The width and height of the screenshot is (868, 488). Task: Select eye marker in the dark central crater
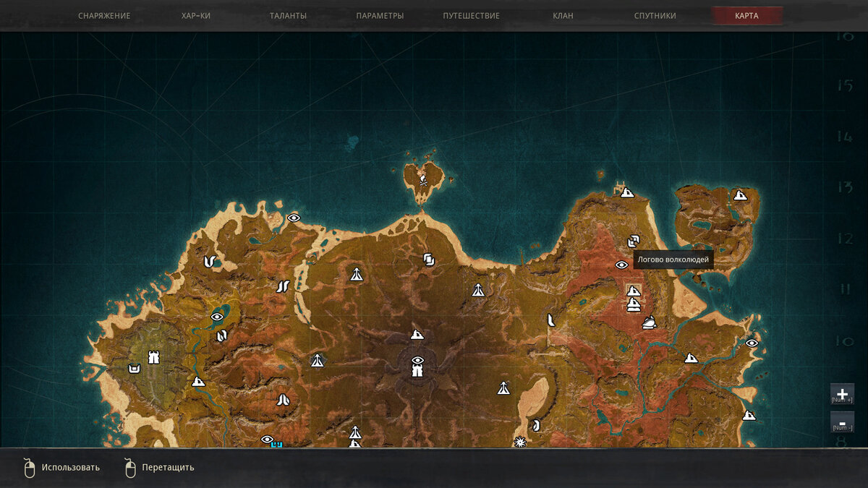pyautogui.click(x=417, y=360)
